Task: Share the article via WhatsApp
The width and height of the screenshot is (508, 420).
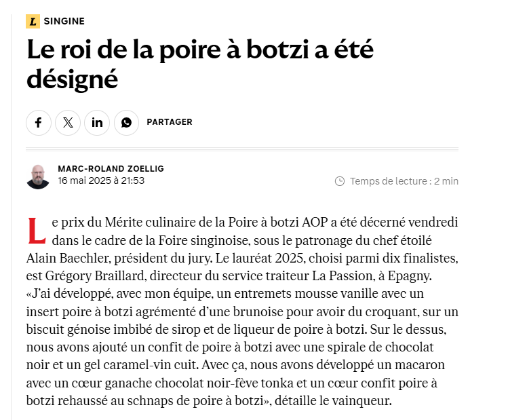Action: pyautogui.click(x=127, y=123)
